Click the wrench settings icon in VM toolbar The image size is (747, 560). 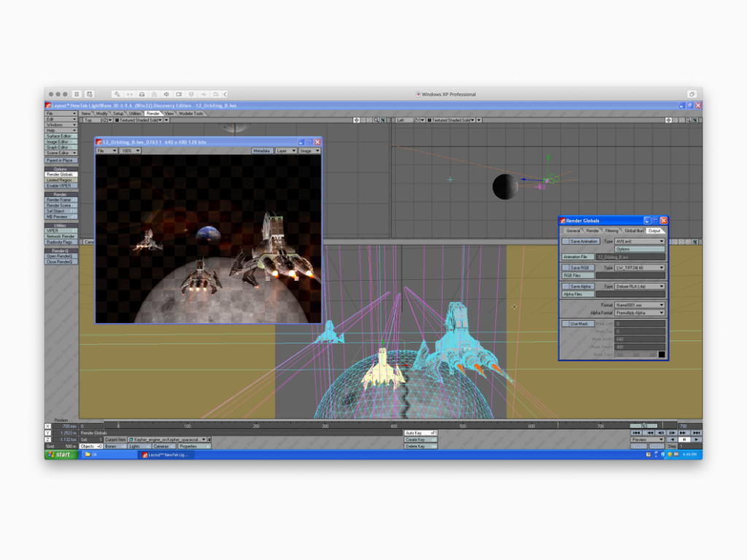tap(117, 94)
